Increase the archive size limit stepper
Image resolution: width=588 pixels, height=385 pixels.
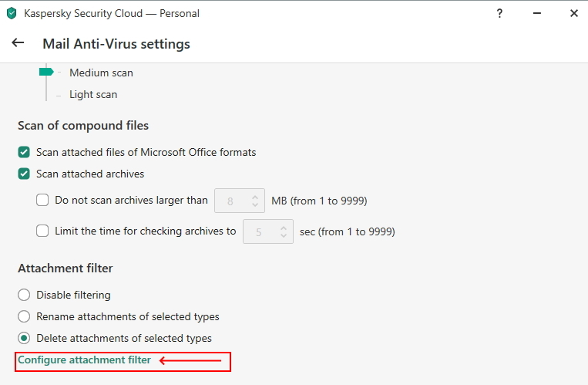click(255, 196)
